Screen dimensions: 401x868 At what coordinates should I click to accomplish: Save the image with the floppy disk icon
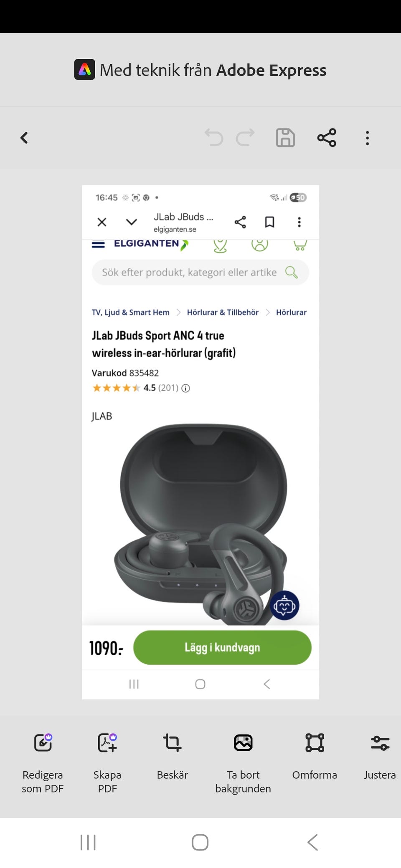click(x=286, y=138)
